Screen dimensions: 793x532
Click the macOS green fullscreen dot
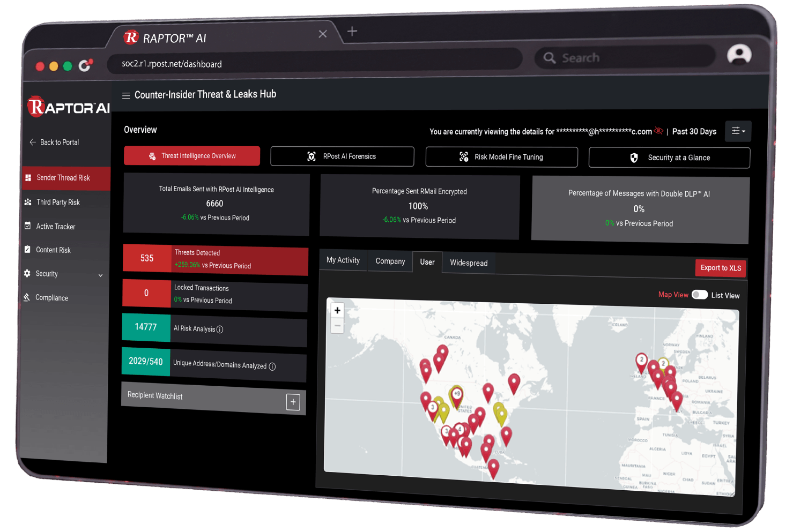68,66
